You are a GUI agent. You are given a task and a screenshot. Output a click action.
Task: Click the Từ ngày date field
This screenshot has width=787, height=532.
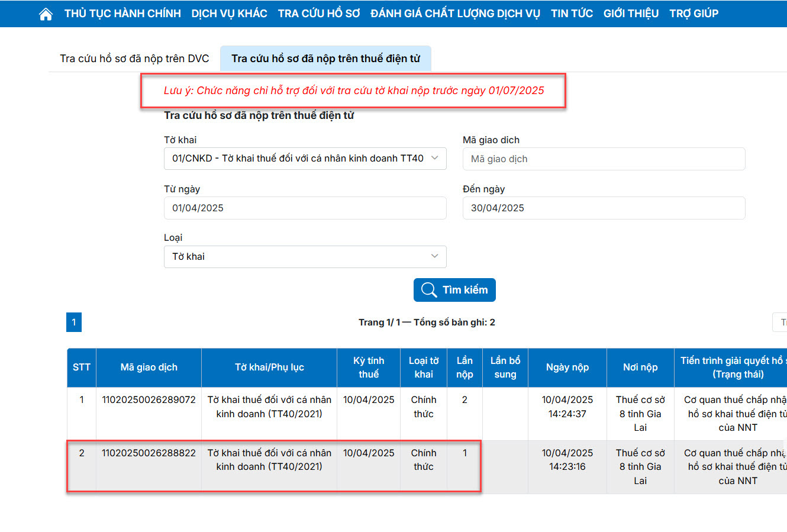[x=305, y=208]
